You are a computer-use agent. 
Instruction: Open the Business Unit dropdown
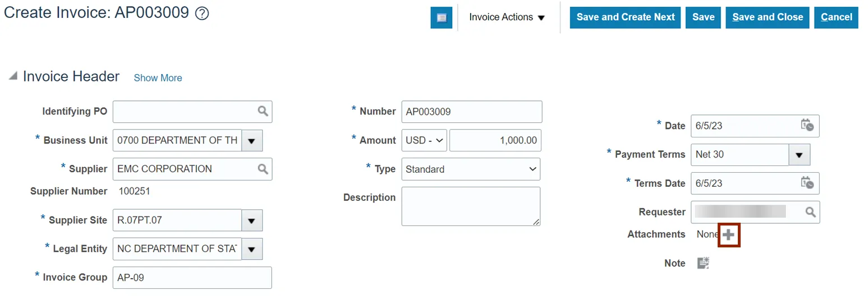251,141
